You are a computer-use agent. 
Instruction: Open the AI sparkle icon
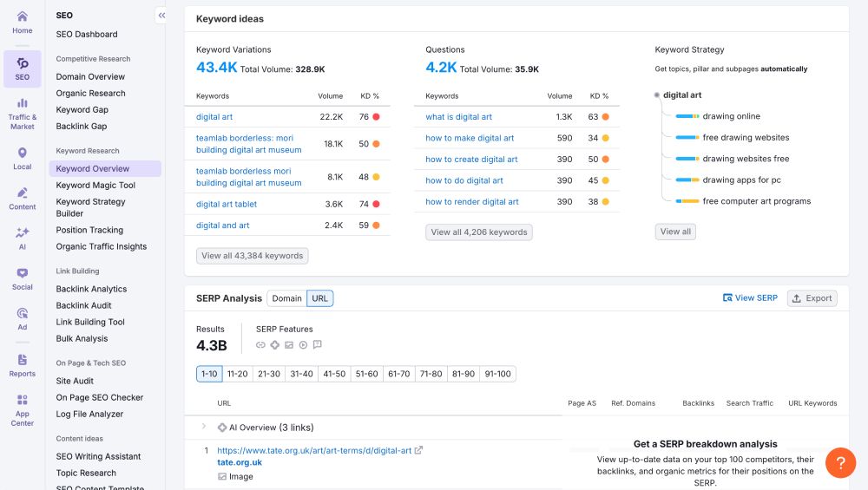[23, 232]
